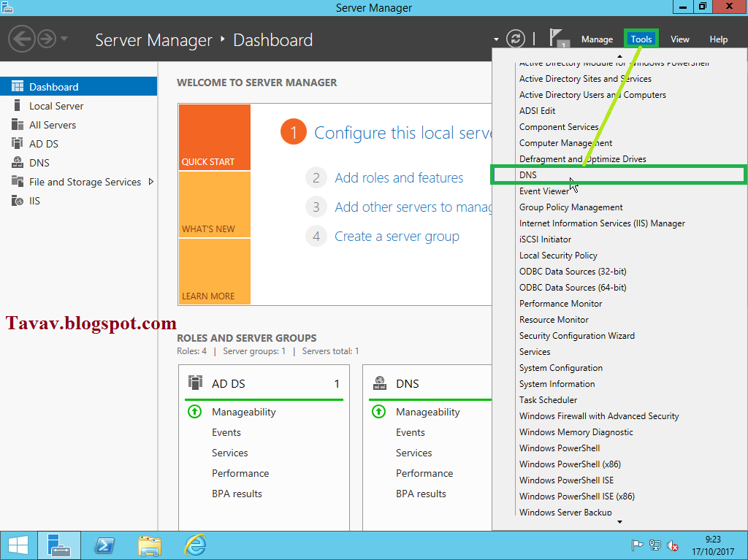Click the muted volume tray icon

(x=673, y=545)
